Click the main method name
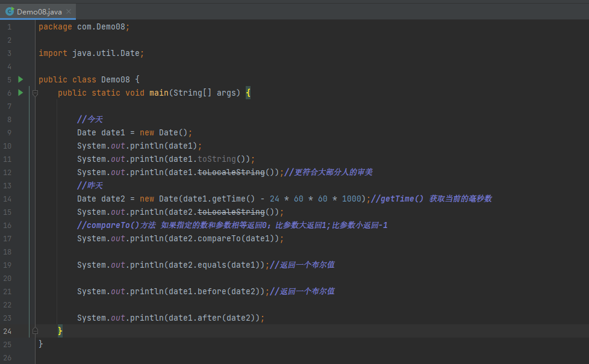The width and height of the screenshot is (589, 364). coord(159,93)
